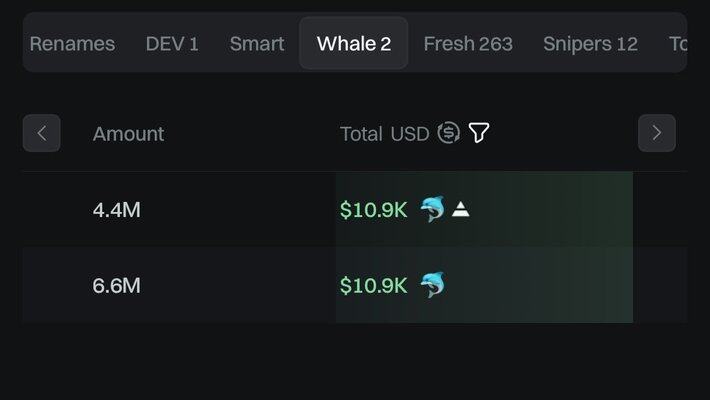
Task: Select the 4.4M amount cell
Action: pos(116,210)
